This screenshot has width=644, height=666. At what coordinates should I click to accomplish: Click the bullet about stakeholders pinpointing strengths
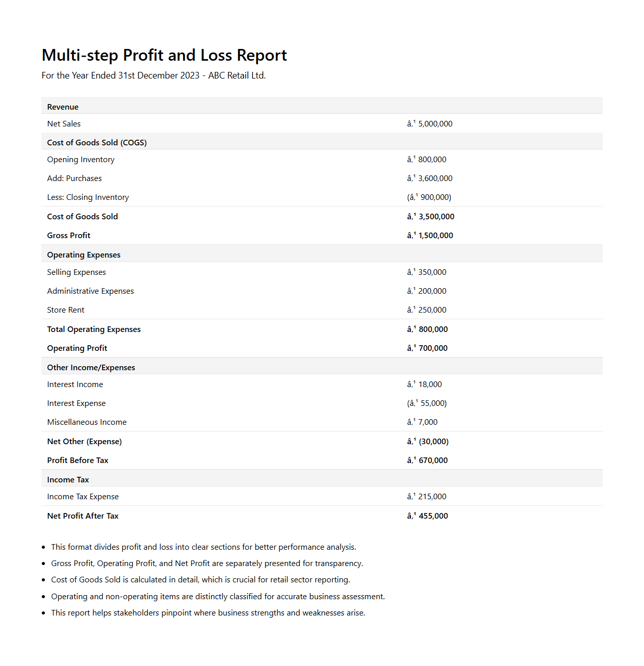click(x=208, y=613)
